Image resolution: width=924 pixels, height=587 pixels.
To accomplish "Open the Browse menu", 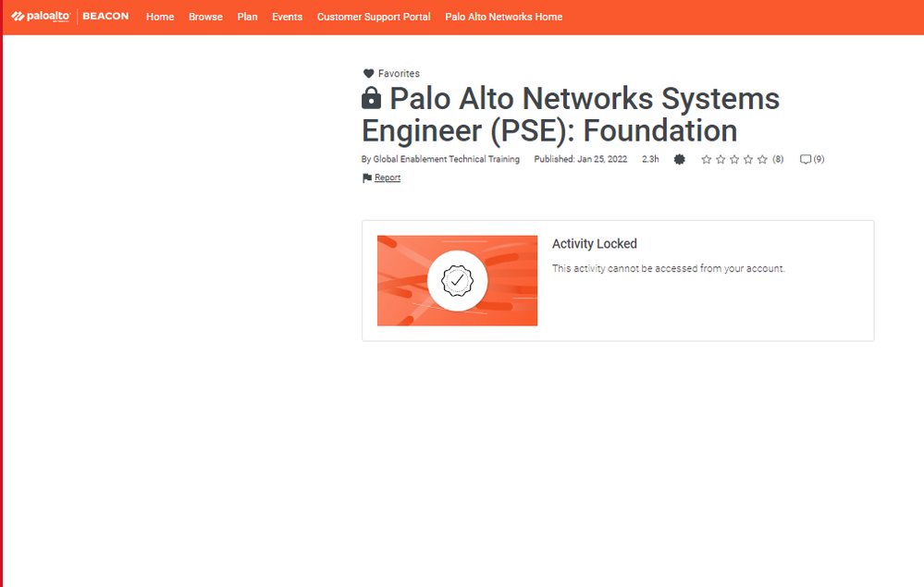I will [205, 17].
